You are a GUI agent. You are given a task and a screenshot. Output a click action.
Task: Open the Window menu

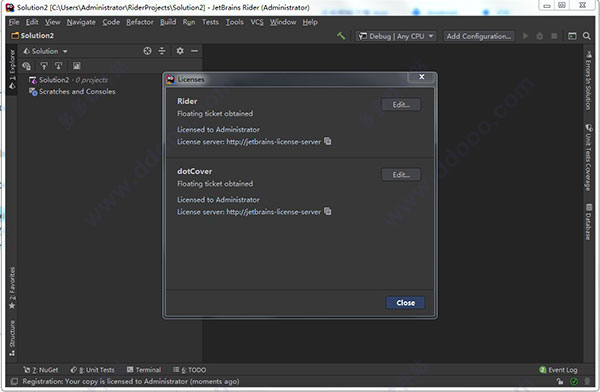tap(283, 22)
